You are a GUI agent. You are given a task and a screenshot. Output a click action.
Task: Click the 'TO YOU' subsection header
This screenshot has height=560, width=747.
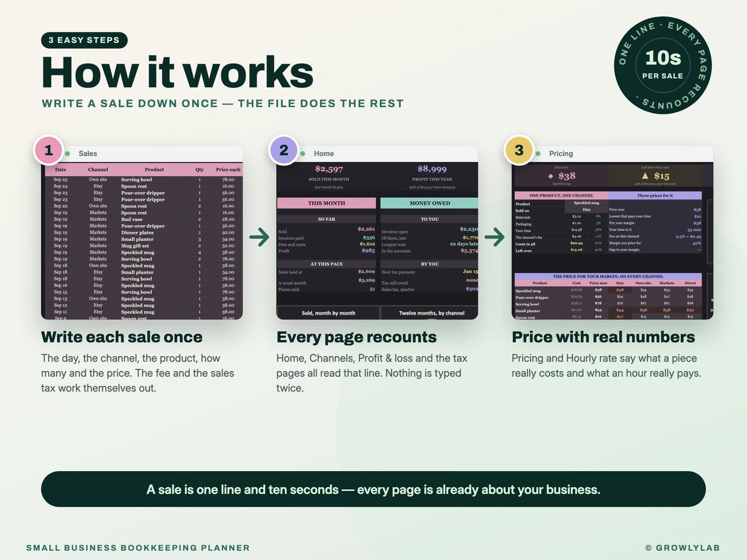coord(429,219)
